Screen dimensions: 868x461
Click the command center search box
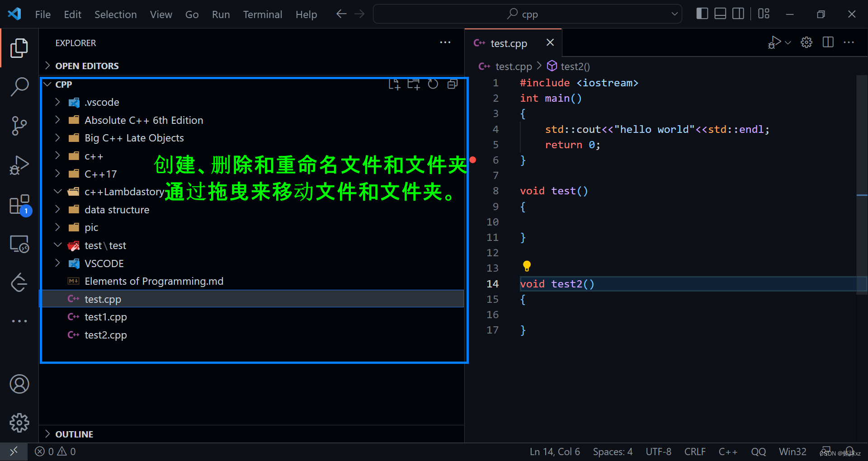[527, 14]
